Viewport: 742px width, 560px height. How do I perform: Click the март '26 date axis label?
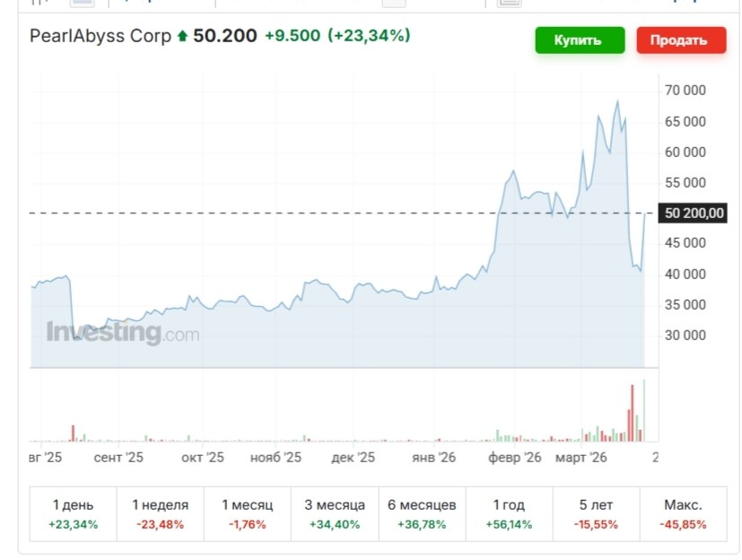tap(581, 458)
